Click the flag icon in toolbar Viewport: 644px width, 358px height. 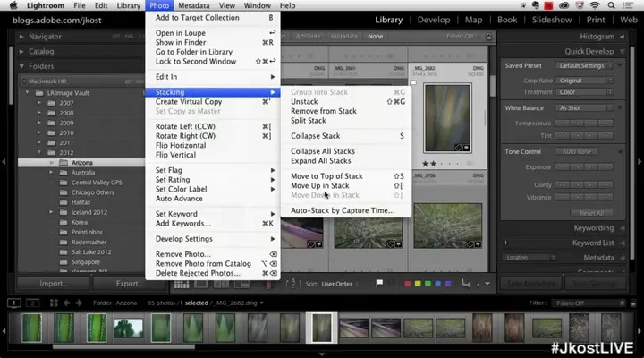(381, 284)
